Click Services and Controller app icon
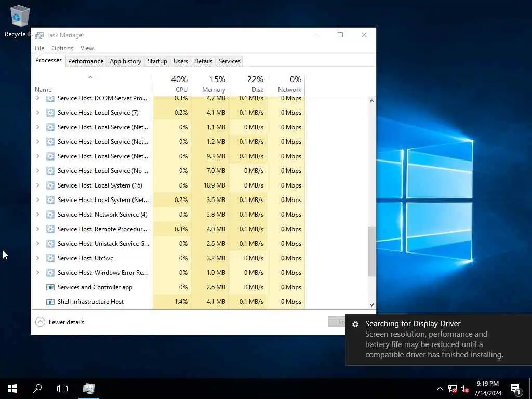532x399 pixels. [x=50, y=287]
